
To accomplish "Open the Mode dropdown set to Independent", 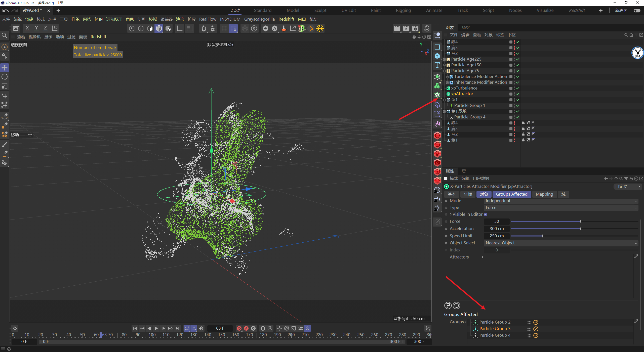I will [560, 201].
